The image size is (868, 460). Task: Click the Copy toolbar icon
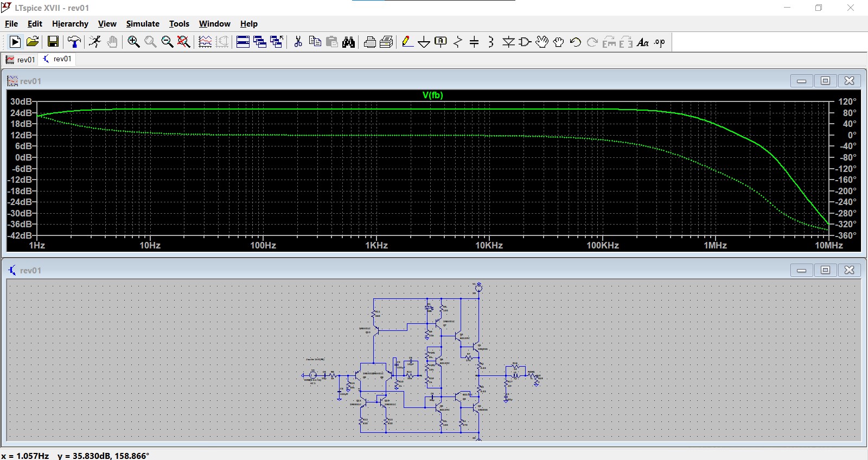pos(315,42)
